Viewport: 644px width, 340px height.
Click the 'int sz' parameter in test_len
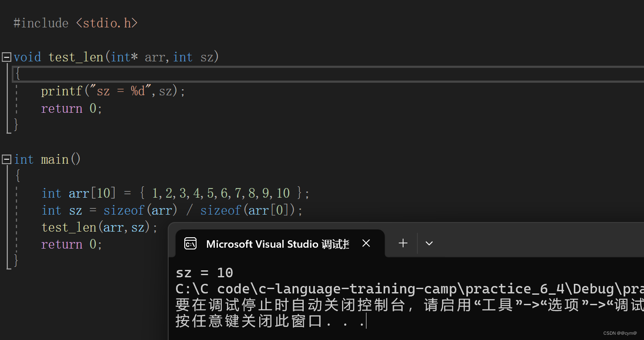[193, 57]
